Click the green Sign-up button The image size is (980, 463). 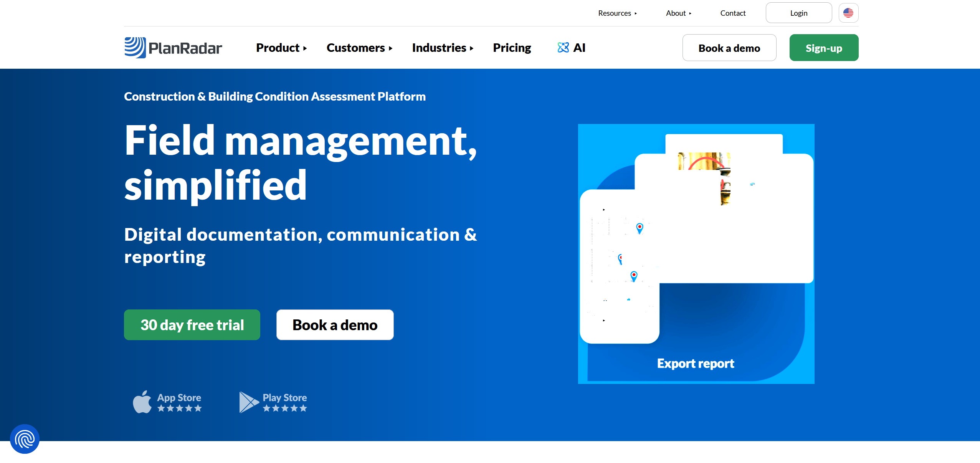point(823,48)
